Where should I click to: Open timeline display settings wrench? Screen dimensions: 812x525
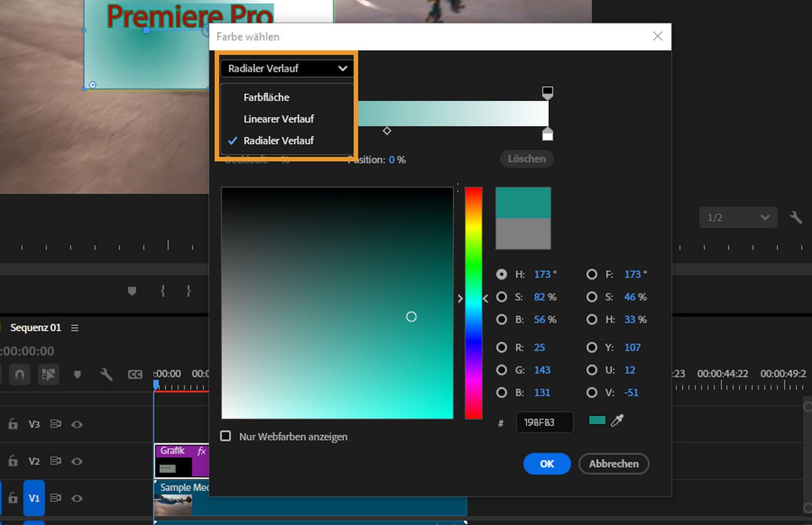[106, 374]
